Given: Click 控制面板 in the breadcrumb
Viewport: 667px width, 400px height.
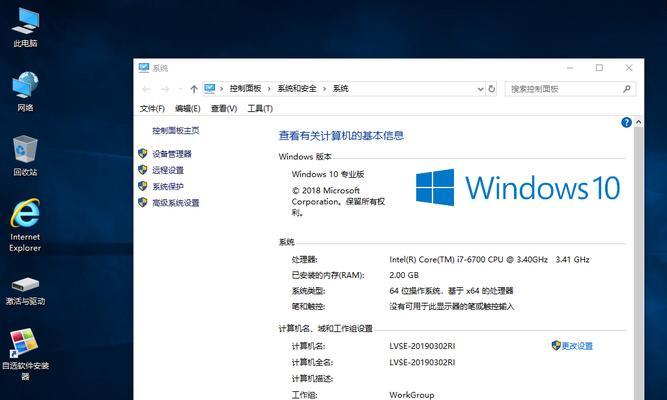Looking at the screenshot, I should pos(245,89).
